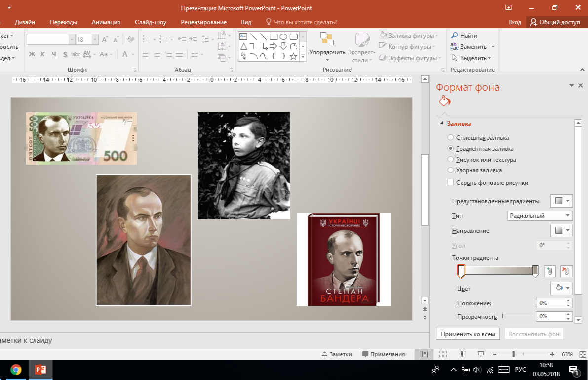Expand shapes gallery more arrow

coord(303,56)
